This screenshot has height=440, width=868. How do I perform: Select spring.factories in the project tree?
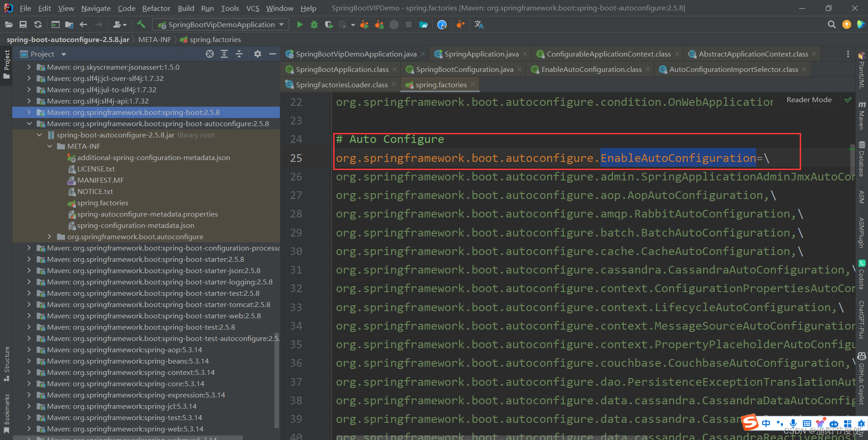[102, 203]
